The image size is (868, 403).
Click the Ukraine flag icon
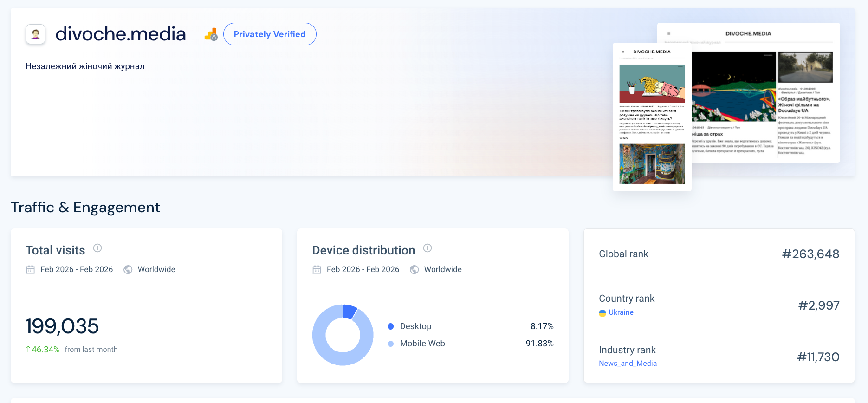pos(602,313)
